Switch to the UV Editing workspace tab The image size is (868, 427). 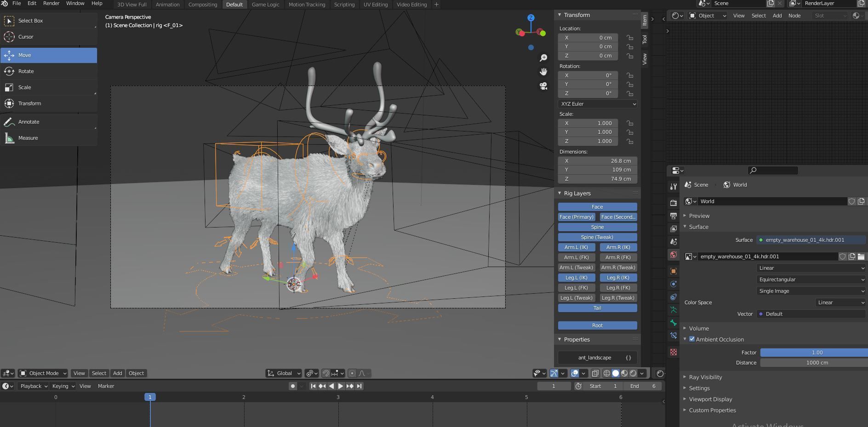point(376,5)
